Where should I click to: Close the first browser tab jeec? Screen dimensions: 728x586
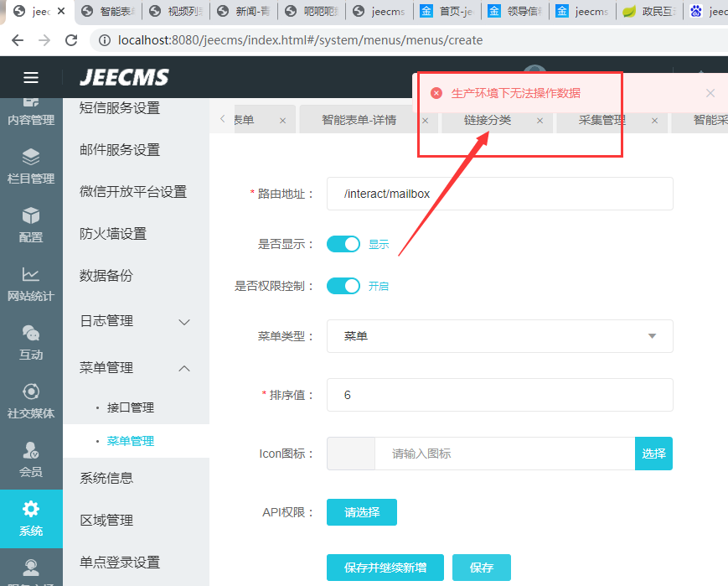click(x=61, y=11)
